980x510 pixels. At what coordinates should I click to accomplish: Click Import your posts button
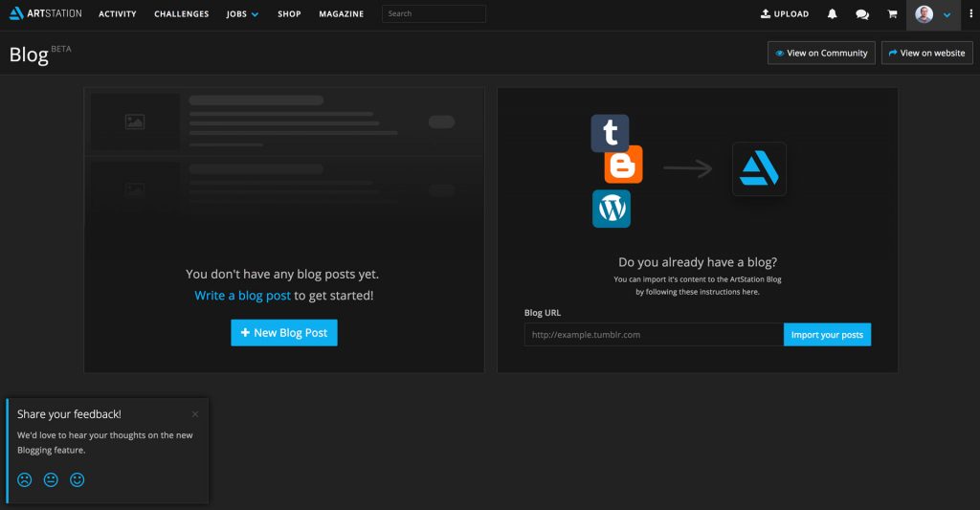pyautogui.click(x=827, y=335)
